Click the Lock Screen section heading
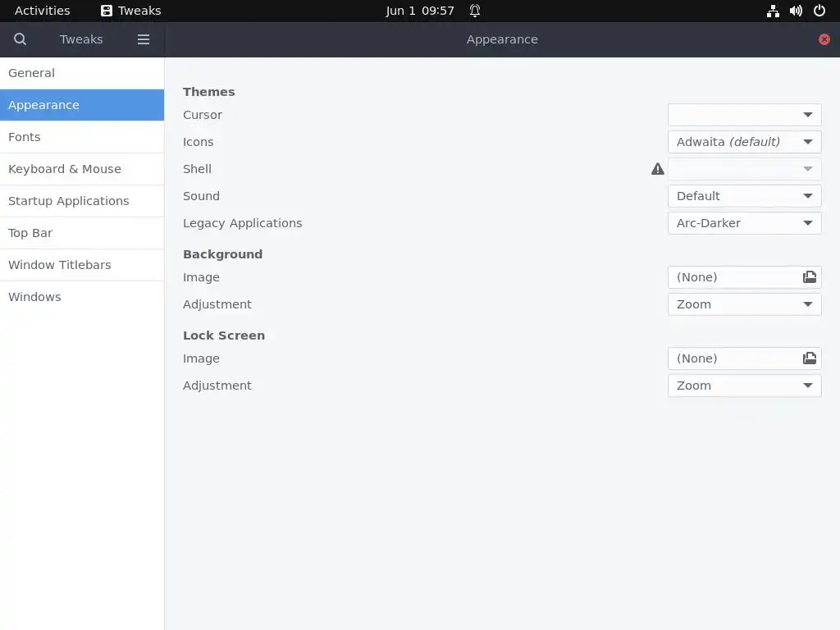The width and height of the screenshot is (840, 630). 224,336
